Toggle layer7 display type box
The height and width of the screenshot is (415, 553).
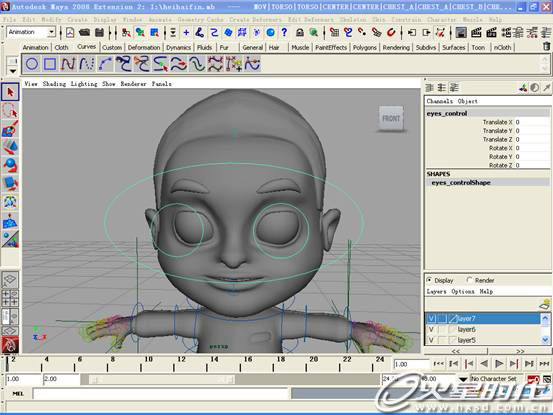[x=442, y=318]
